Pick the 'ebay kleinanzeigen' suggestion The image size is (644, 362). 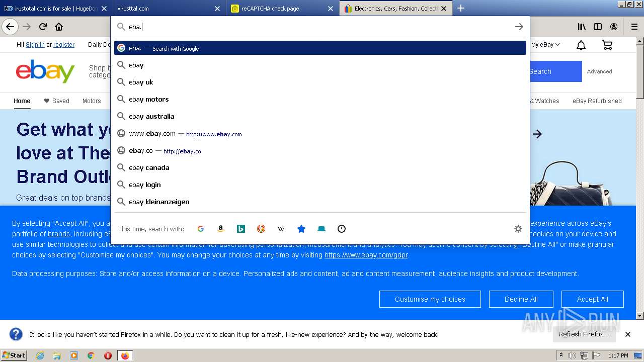click(x=320, y=202)
